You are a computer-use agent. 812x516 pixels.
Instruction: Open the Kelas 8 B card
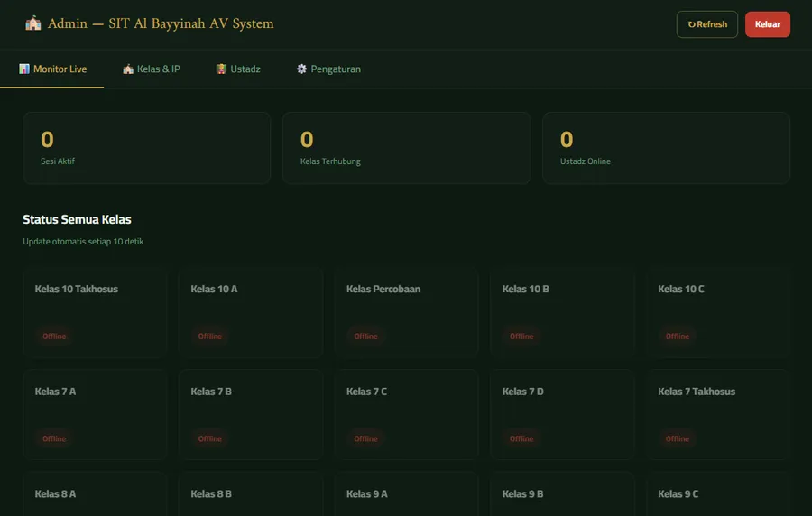[251, 494]
